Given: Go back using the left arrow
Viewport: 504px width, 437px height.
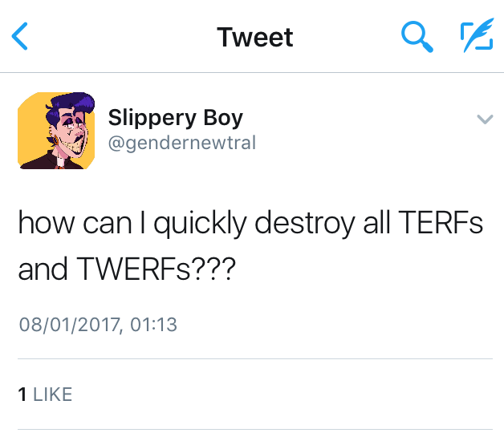Looking at the screenshot, I should click(x=22, y=37).
